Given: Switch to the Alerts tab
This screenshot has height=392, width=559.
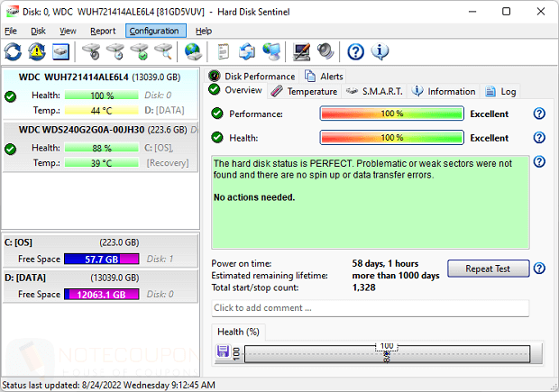Looking at the screenshot, I should coord(324,77).
